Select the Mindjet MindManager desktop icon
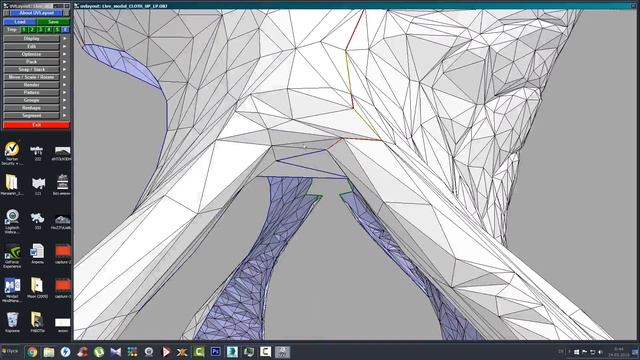640x360 pixels. [x=12, y=290]
